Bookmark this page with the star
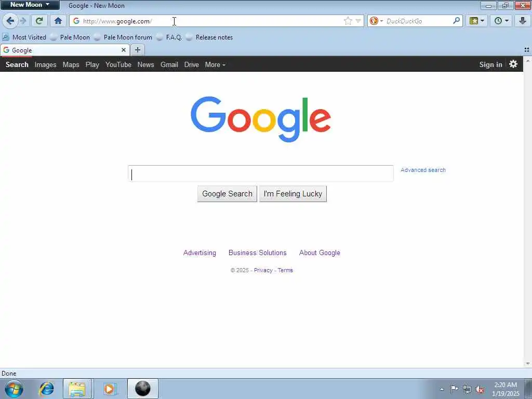 [348, 21]
